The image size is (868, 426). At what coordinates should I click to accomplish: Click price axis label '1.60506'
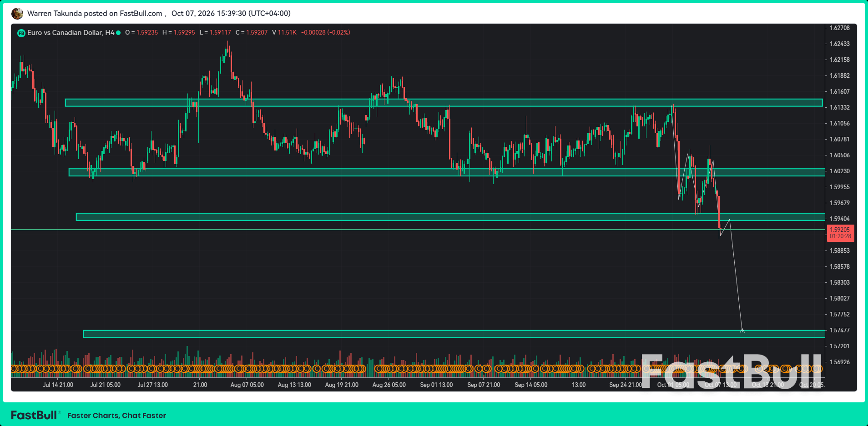[839, 155]
